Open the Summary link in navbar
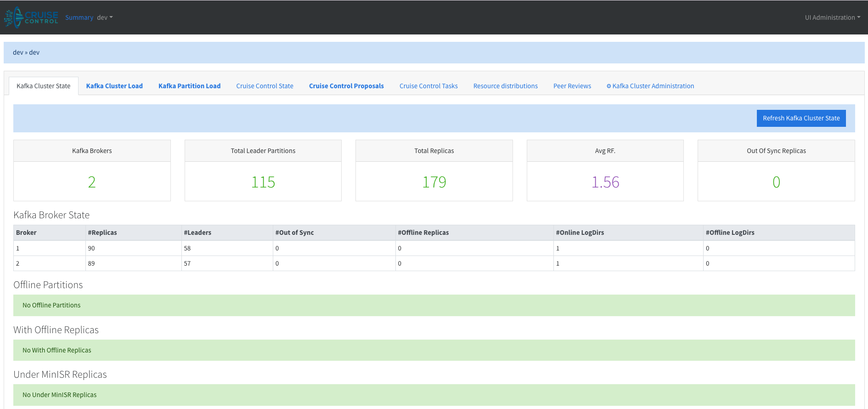The height and width of the screenshot is (409, 868). click(79, 17)
